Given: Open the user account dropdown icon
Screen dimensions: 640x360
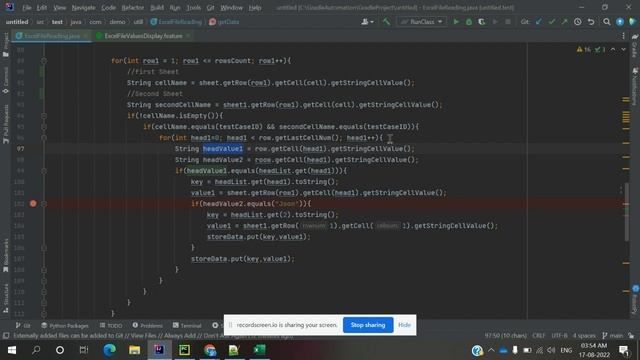Looking at the screenshot, I should tap(367, 22).
